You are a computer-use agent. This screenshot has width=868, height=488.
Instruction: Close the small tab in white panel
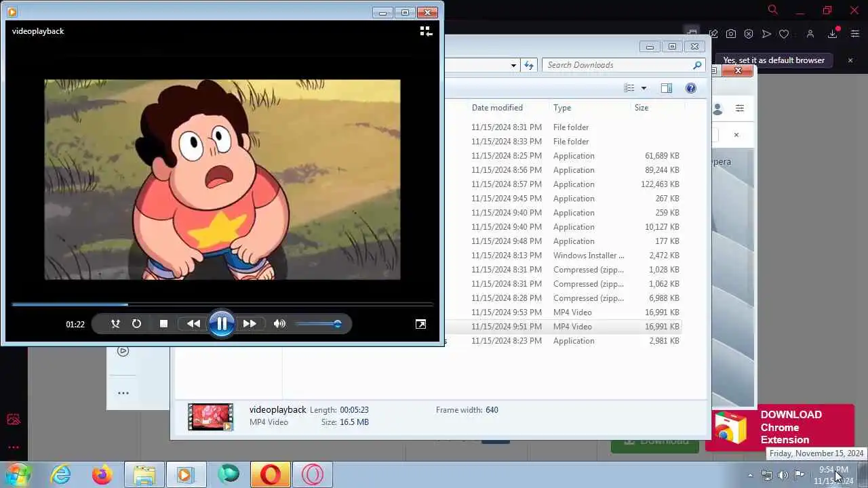(x=736, y=135)
